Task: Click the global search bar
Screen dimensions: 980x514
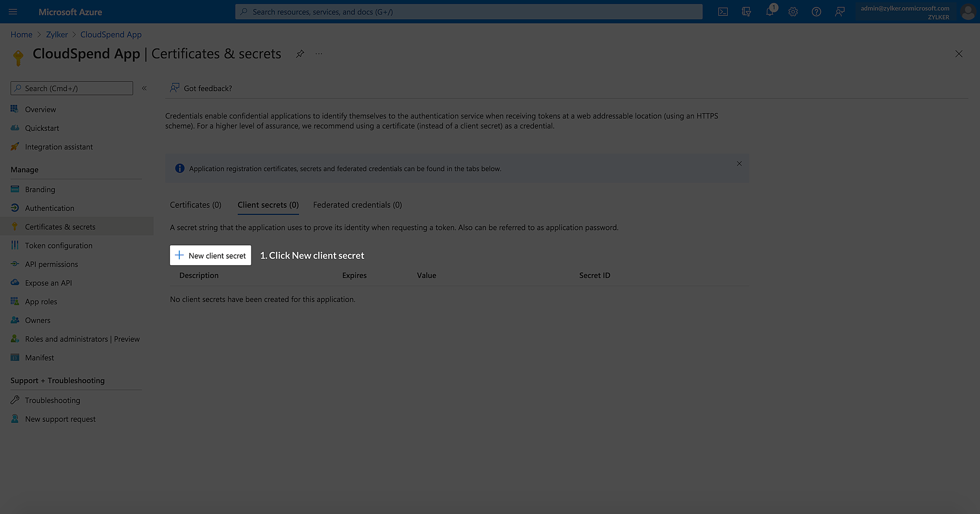Action: point(468,12)
